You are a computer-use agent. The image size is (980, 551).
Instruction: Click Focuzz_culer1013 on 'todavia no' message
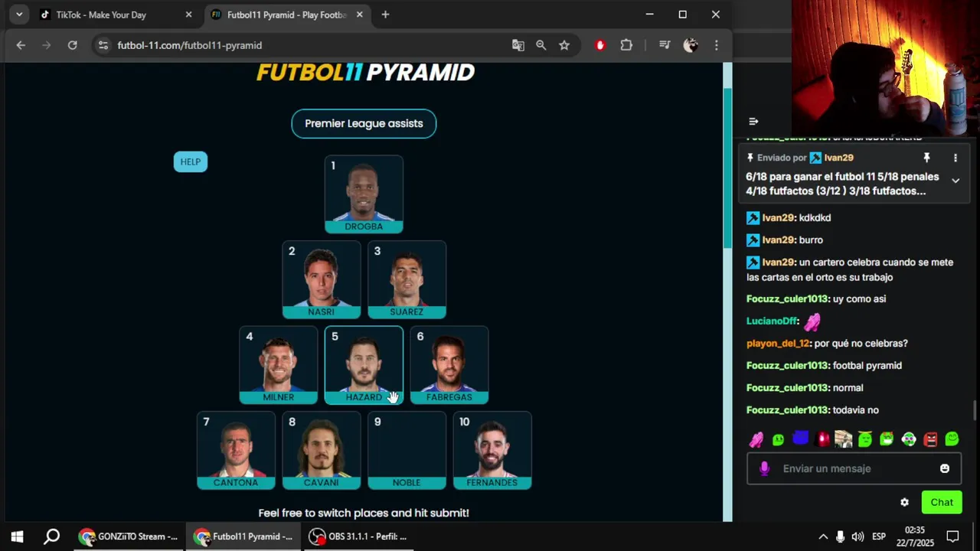tap(787, 410)
